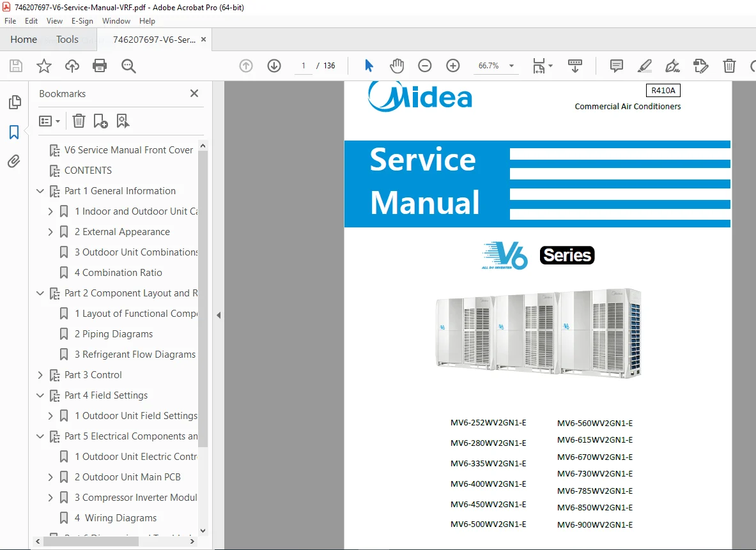Image resolution: width=756 pixels, height=550 pixels.
Task: Open 1 Outdoor Unit Electric Control bookmark
Action: [136, 457]
